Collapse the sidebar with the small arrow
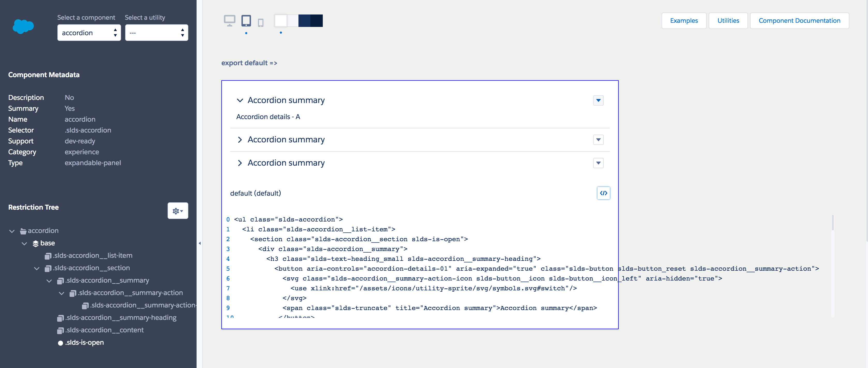This screenshot has height=368, width=868. (200, 243)
